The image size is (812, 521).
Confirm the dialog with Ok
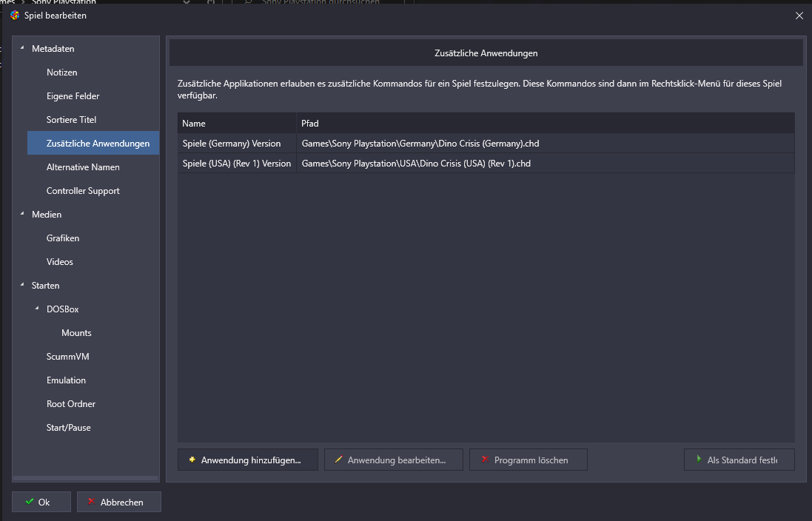click(41, 502)
